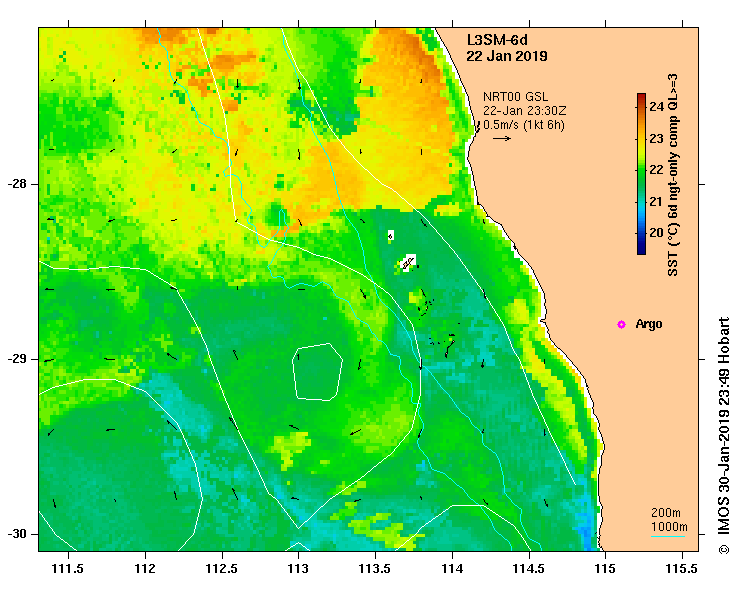Click the magenta Argo marker symbol
The image size is (739, 592).
click(x=621, y=324)
